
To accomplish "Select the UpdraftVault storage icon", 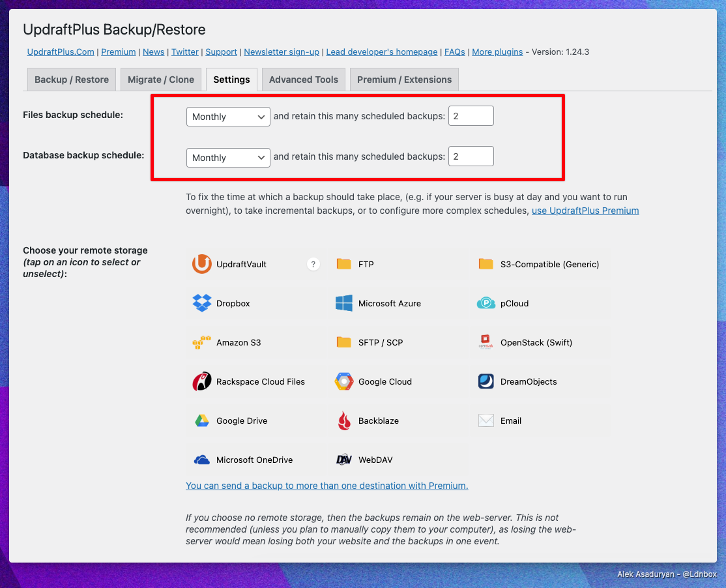I will (x=202, y=264).
